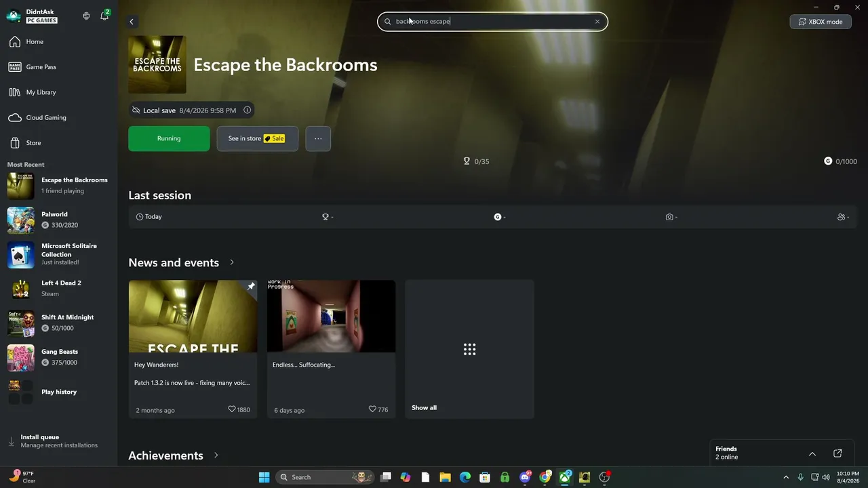Select Palworld in the recent list
The image size is (868, 488).
click(58, 220)
